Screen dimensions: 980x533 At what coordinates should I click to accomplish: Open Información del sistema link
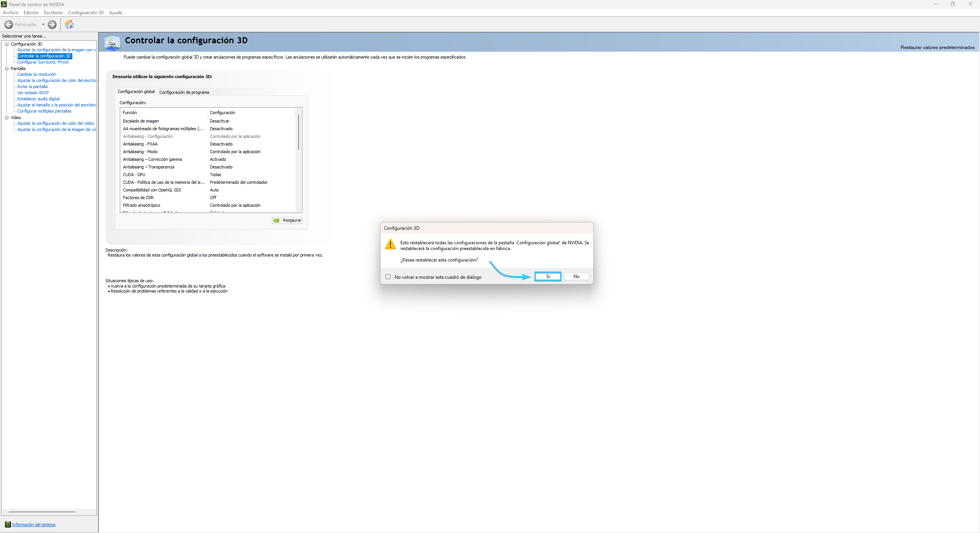click(34, 525)
